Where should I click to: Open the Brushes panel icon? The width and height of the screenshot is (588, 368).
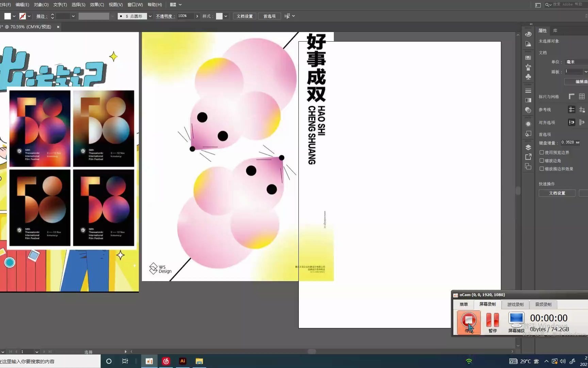click(528, 67)
